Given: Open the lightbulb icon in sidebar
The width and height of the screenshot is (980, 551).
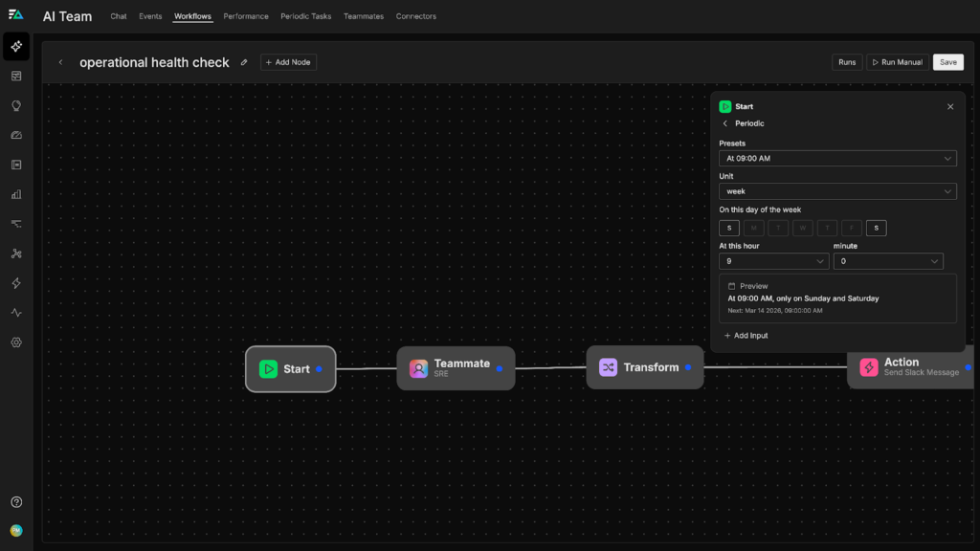Looking at the screenshot, I should coord(16,105).
